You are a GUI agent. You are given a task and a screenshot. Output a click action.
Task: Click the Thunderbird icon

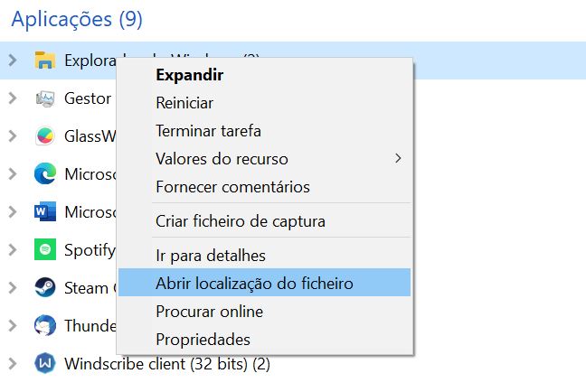tap(45, 325)
